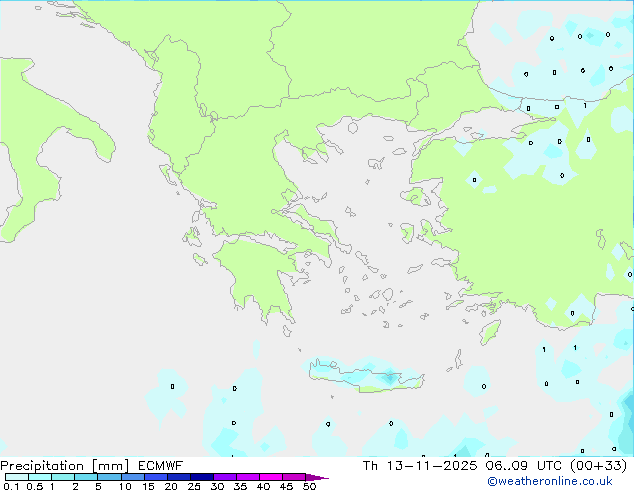Click the over-50 arrow tip of legend
Image resolution: width=634 pixels, height=490 pixels.
[317, 477]
